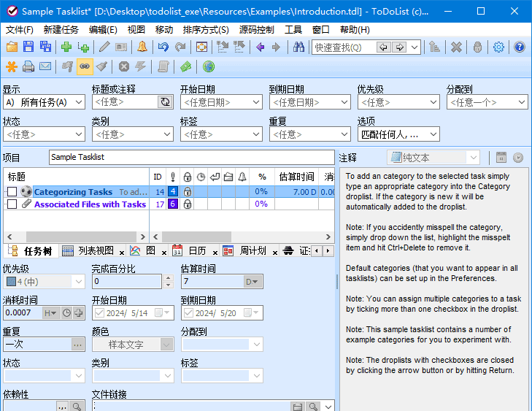Open the 新建任务 menu

[x=61, y=30]
